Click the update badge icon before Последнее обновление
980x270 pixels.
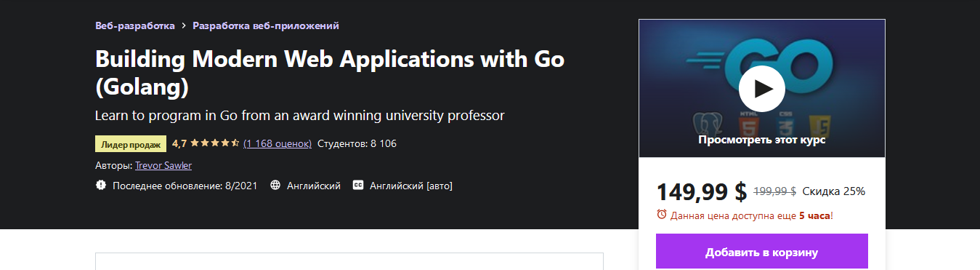tap(101, 186)
